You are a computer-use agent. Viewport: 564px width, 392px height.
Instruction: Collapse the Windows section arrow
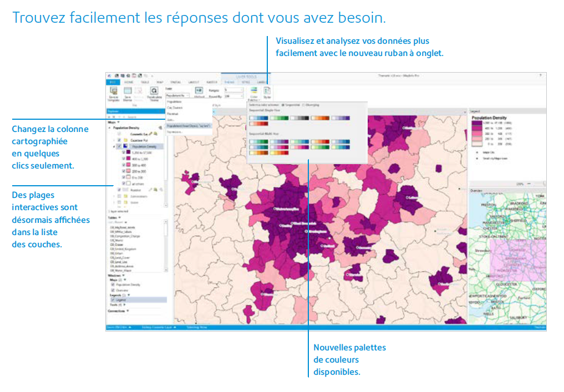(x=123, y=276)
